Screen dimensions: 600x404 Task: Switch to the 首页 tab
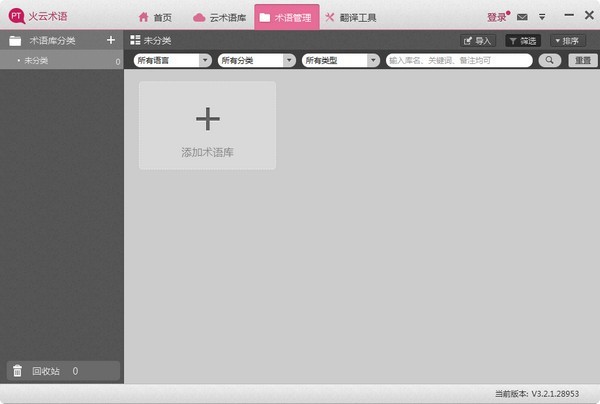(x=155, y=17)
